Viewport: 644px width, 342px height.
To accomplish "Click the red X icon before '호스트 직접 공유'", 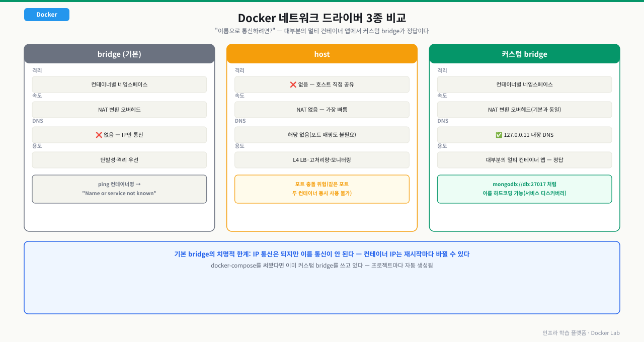I will [x=293, y=84].
